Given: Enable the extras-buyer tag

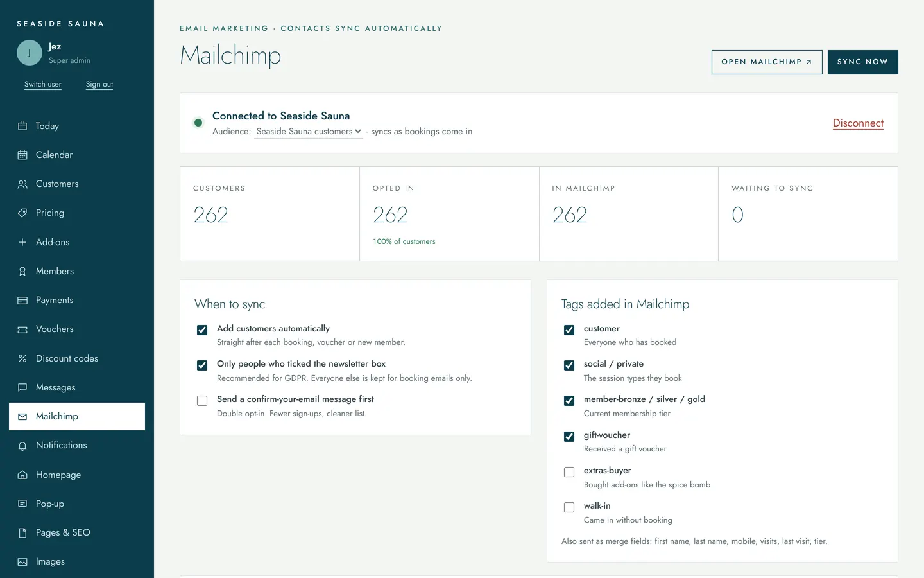Looking at the screenshot, I should coord(569,472).
